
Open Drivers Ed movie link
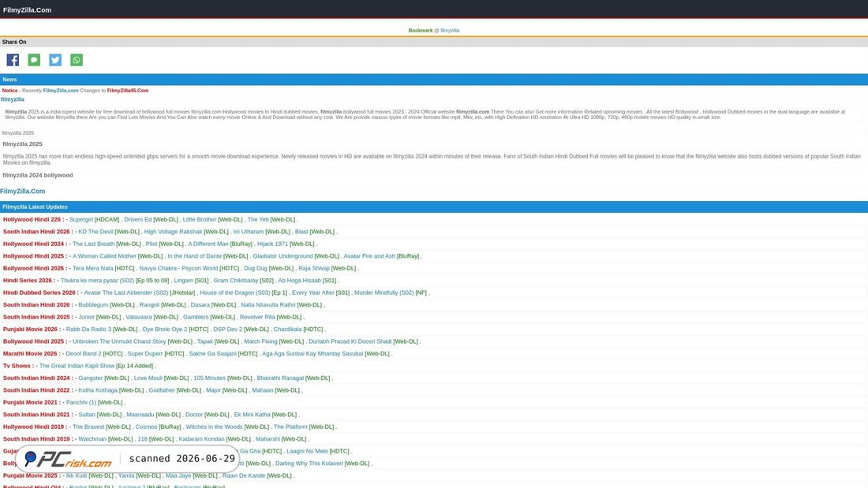138,220
